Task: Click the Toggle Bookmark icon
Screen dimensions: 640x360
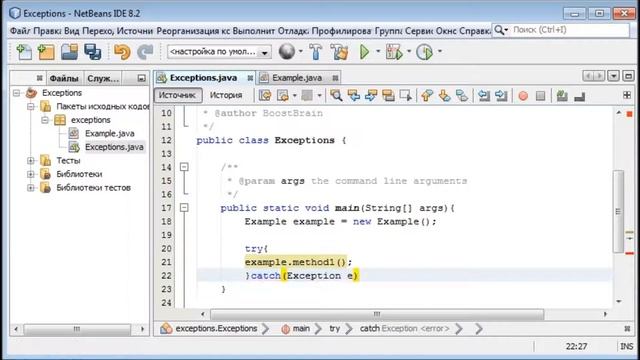Action: point(462,96)
